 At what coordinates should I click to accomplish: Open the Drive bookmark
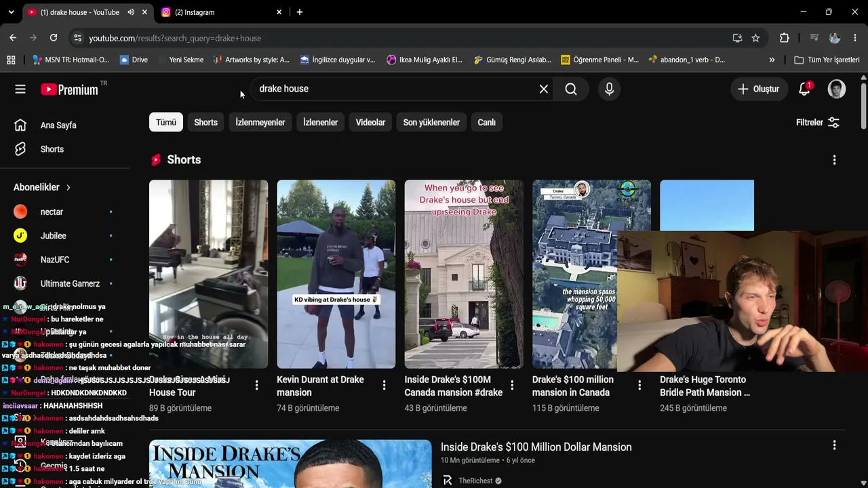134,60
